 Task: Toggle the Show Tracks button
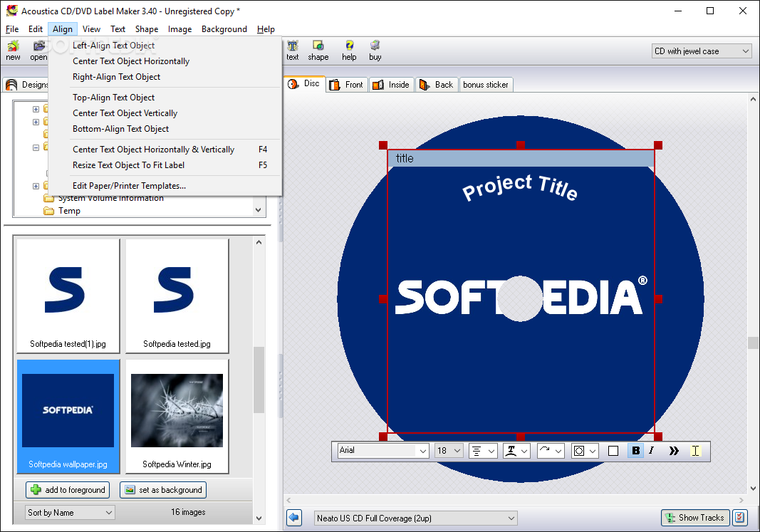[695, 518]
